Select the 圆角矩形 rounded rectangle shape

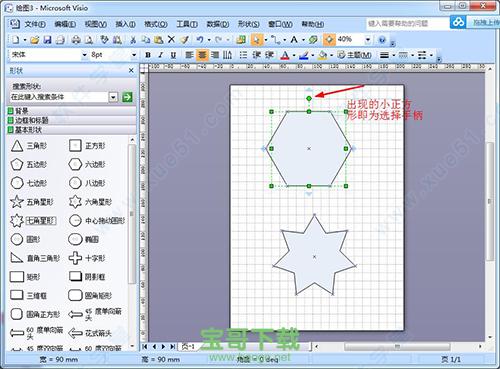click(x=90, y=295)
